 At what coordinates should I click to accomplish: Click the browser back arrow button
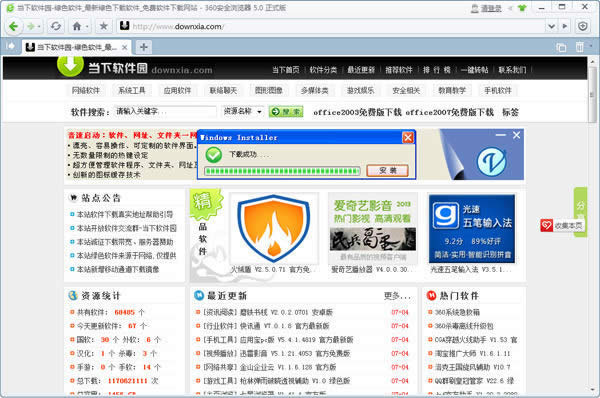click(x=13, y=26)
